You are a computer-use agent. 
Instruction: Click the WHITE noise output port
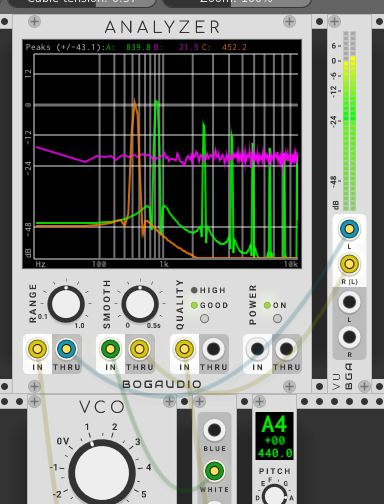pyautogui.click(x=214, y=471)
